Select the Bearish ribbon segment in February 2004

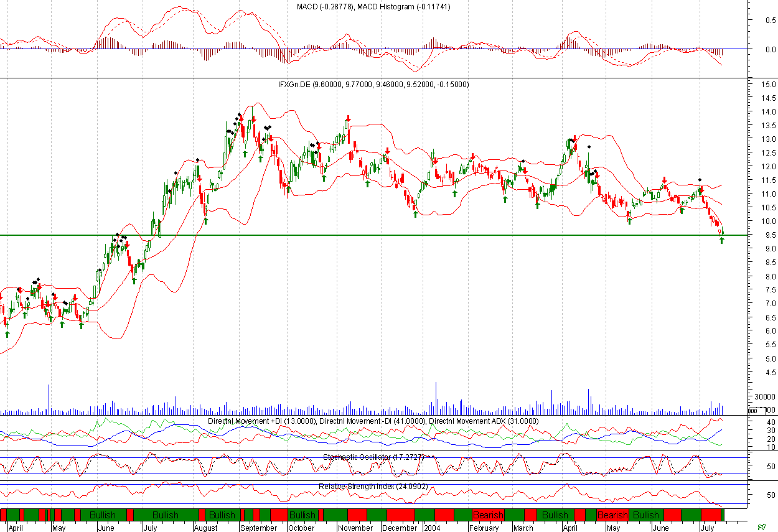(488, 515)
